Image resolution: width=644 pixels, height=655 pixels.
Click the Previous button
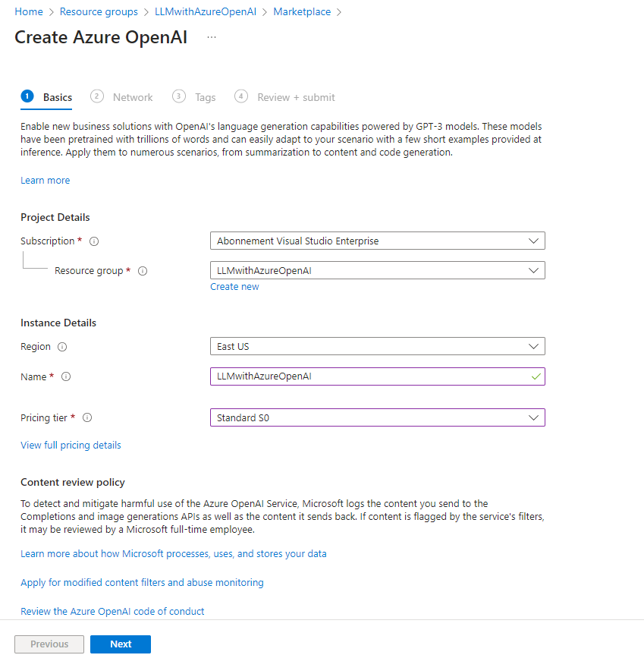[x=49, y=644]
